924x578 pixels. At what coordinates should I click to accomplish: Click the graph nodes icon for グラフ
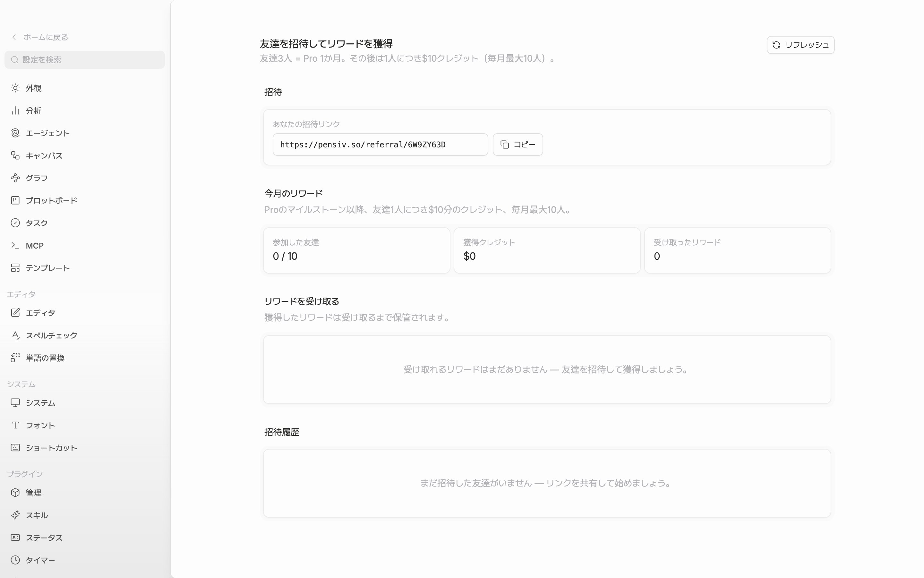click(x=15, y=178)
